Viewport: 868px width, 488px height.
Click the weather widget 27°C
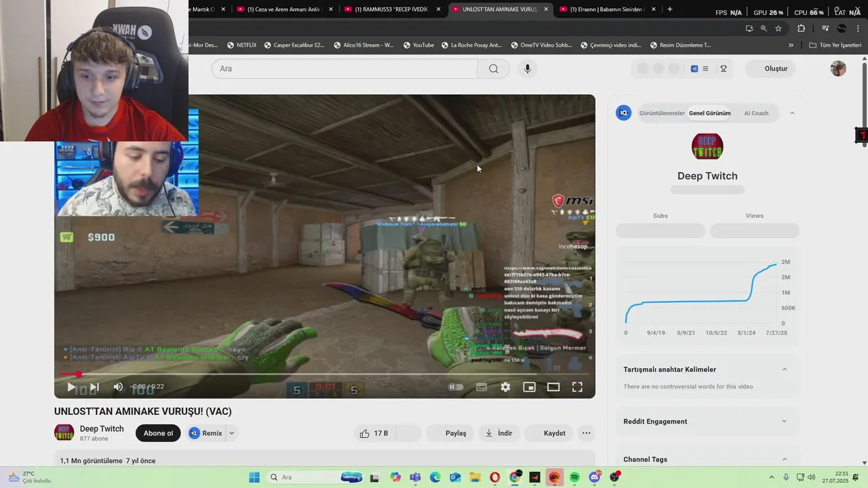[29, 477]
